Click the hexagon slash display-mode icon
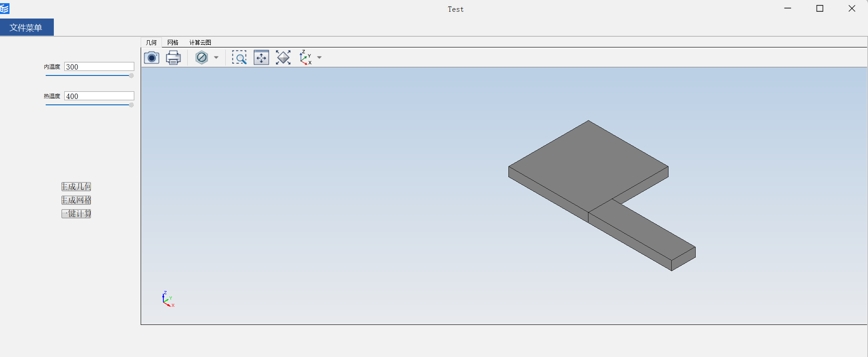This screenshot has height=357, width=868. (202, 57)
